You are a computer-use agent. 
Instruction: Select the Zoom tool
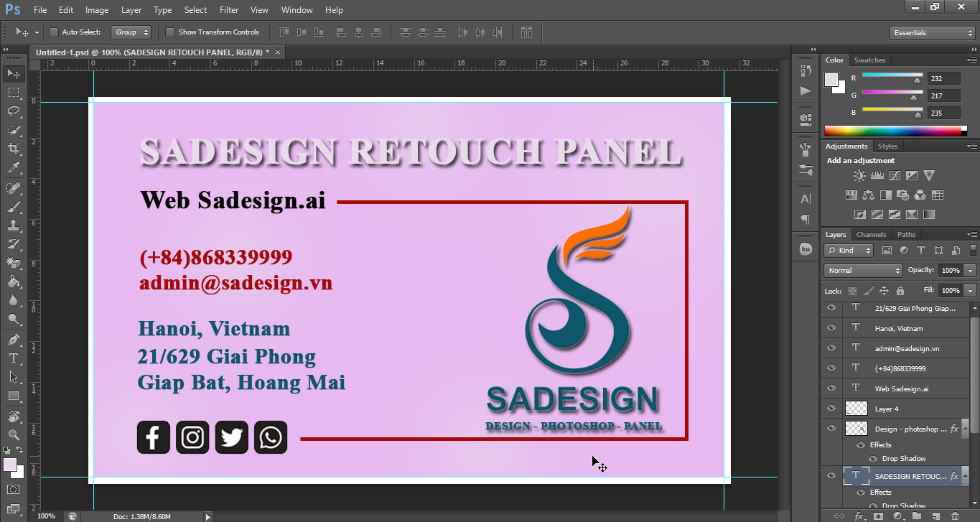pos(13,435)
